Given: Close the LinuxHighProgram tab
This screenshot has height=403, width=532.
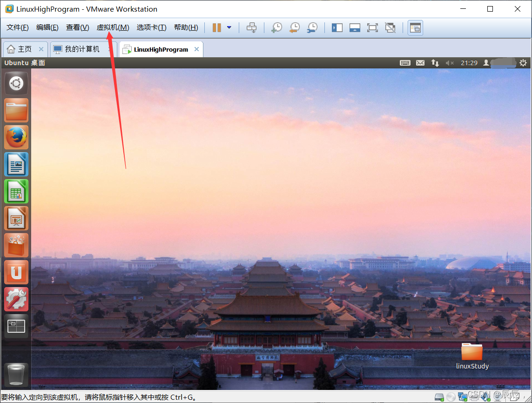Looking at the screenshot, I should 196,49.
